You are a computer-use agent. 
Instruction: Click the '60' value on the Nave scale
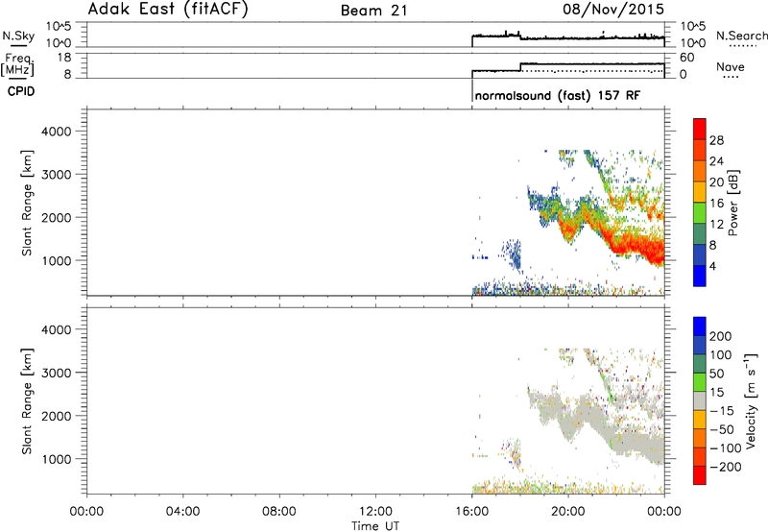tap(687, 58)
